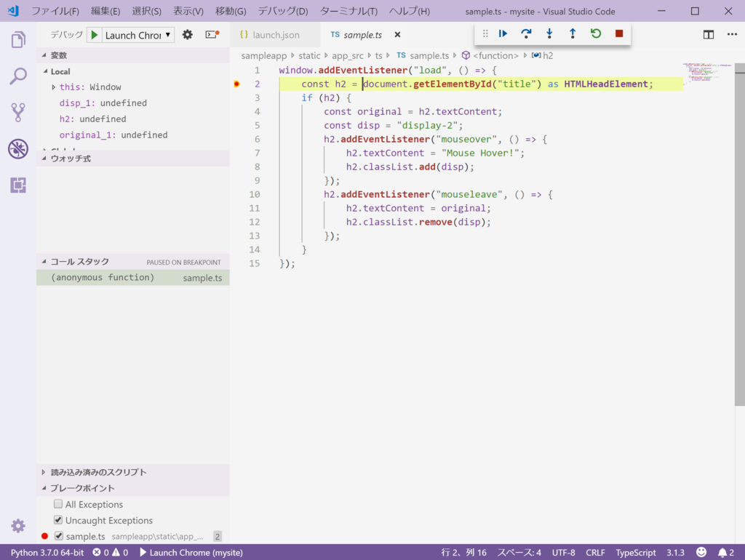The height and width of the screenshot is (560, 745).
Task: Click the VS Code logo icon
Action: (14, 11)
